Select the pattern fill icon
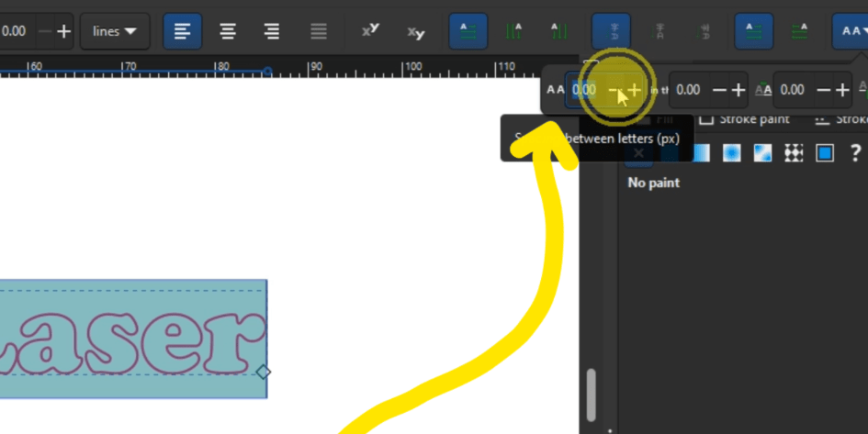The image size is (868, 434). pyautogui.click(x=794, y=152)
